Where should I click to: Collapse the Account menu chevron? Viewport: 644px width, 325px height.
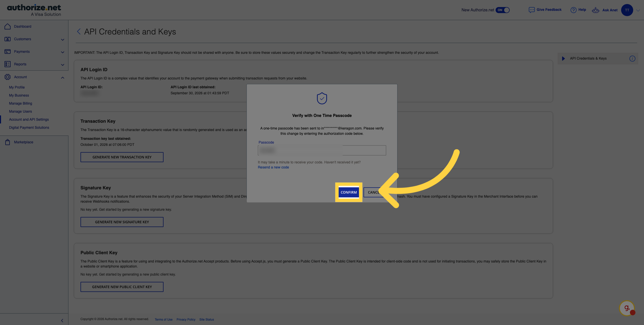63,77
